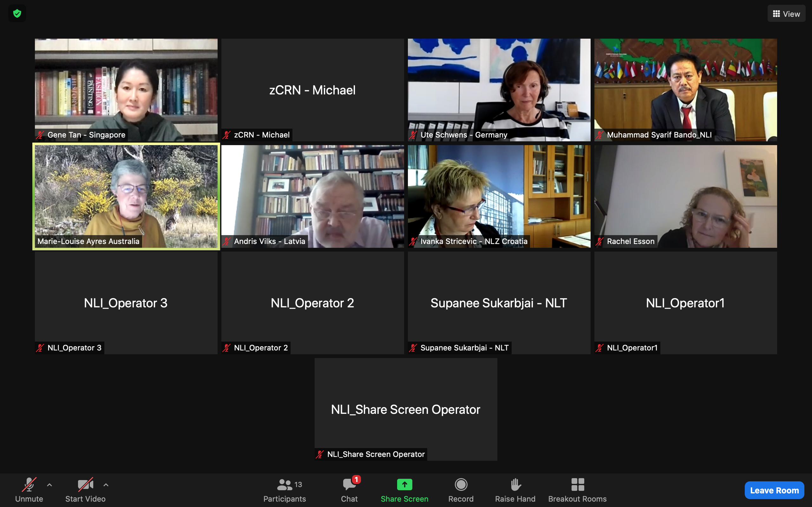
Task: Start Video using the camera toggle
Action: (85, 485)
